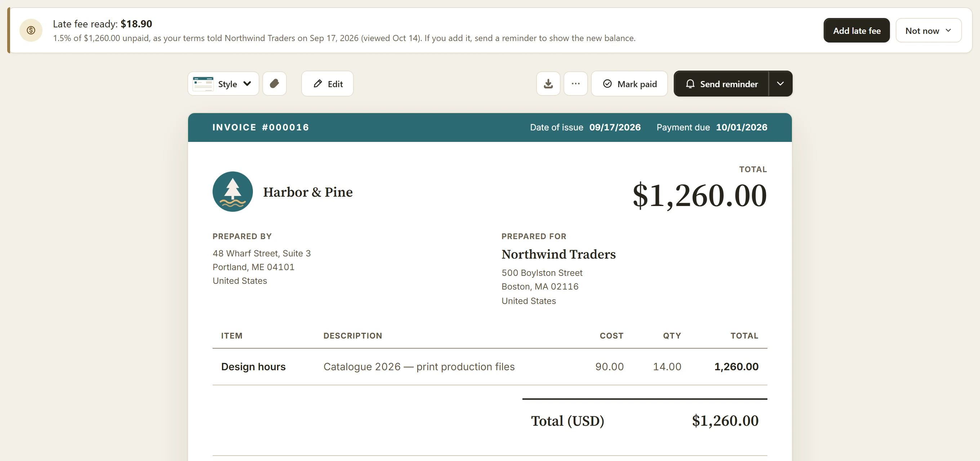This screenshot has height=461, width=980.
Task: Click the dollar coin late fee icon
Action: [31, 30]
